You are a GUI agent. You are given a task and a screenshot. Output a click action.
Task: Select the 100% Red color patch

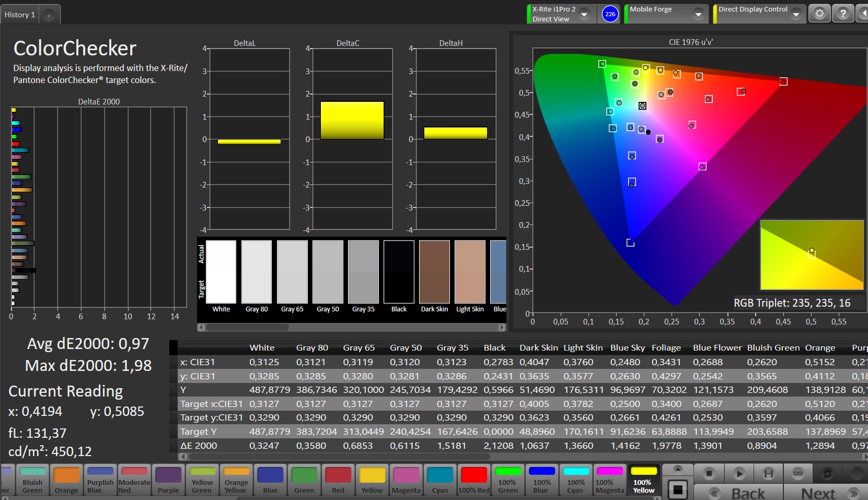[474, 480]
